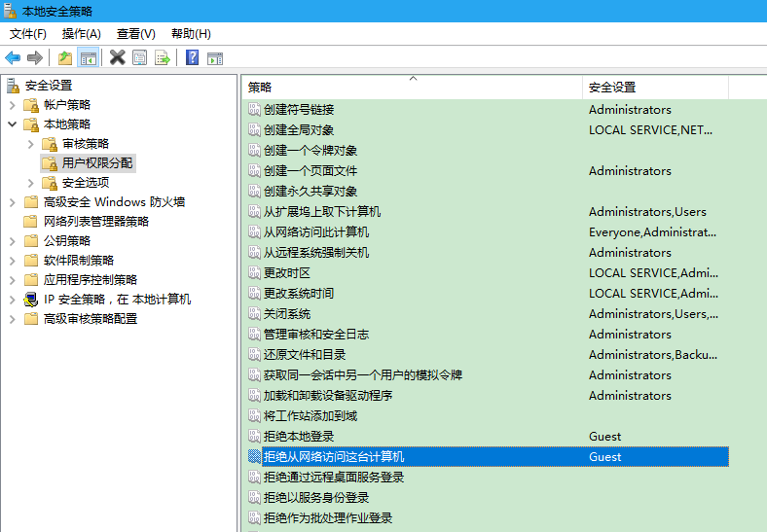Click the policy icon beside 创建符号链接

click(x=254, y=109)
